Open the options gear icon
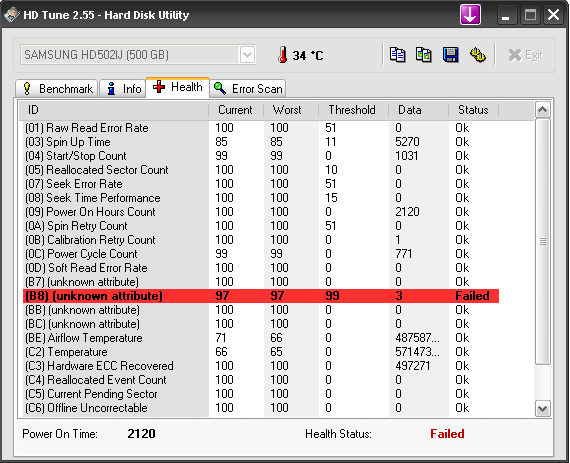The height and width of the screenshot is (463, 570). tap(477, 55)
